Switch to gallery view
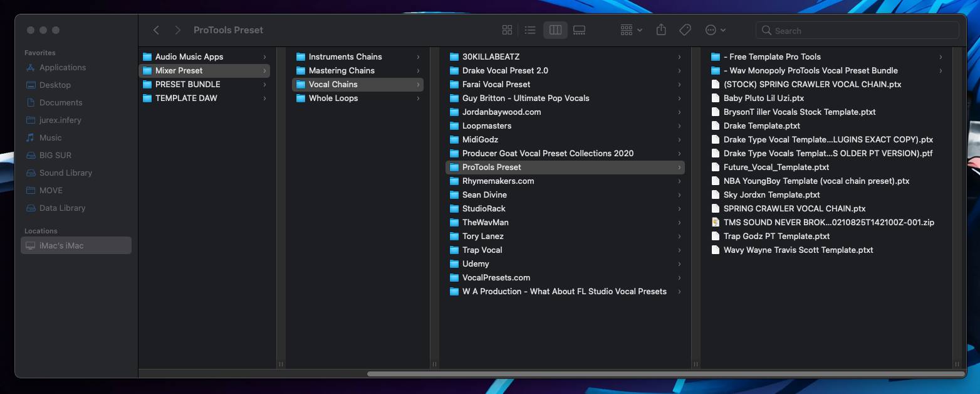Screen dimensions: 980x394 [x=579, y=30]
